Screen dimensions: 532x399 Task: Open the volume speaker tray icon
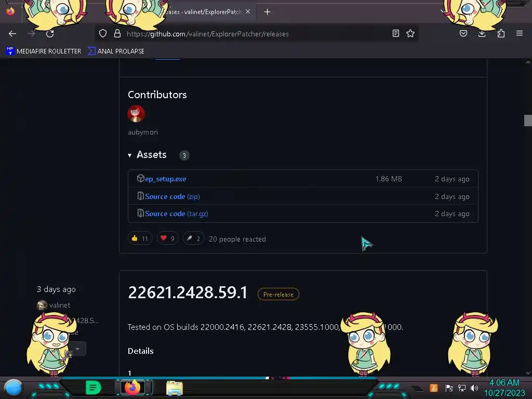pos(474,388)
